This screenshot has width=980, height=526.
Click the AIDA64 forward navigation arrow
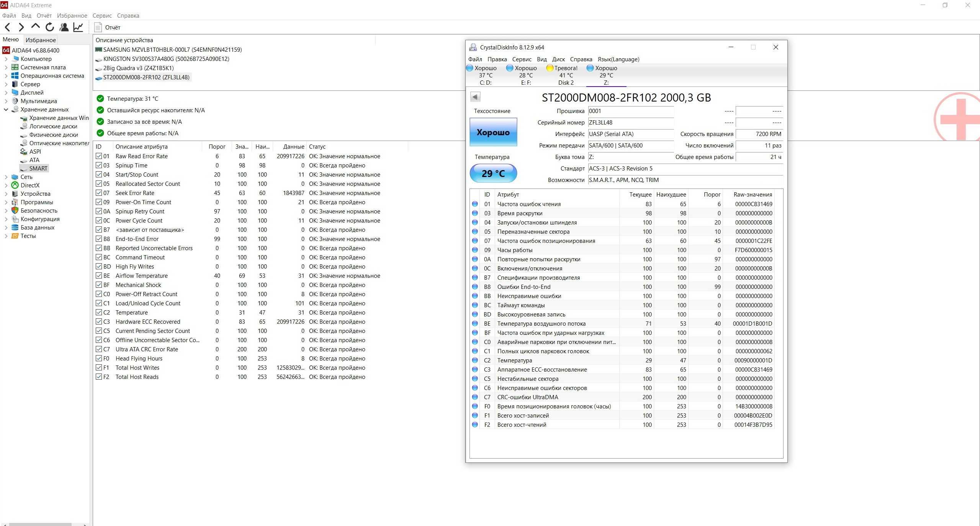click(21, 27)
